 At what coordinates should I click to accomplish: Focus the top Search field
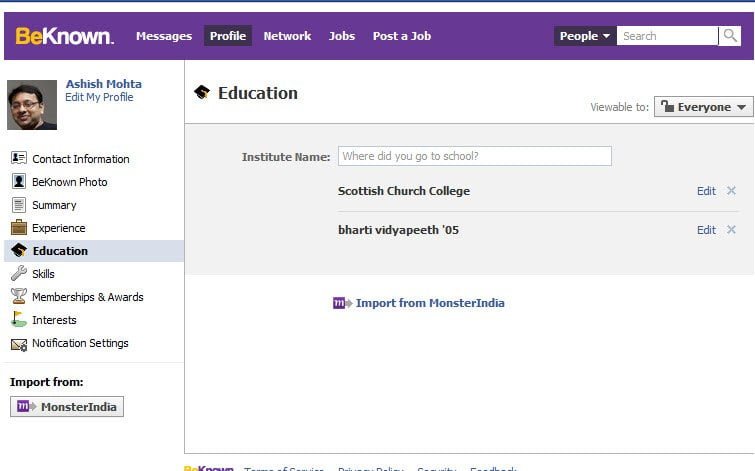(667, 36)
